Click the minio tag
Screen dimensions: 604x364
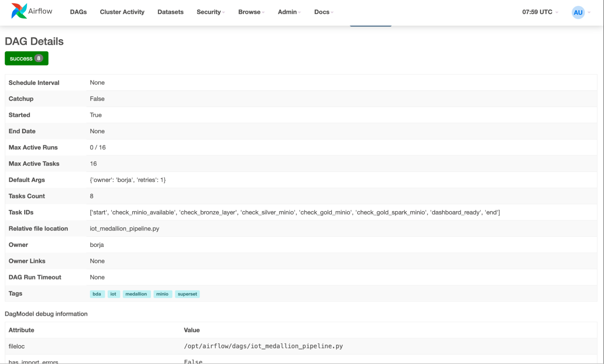pos(163,294)
